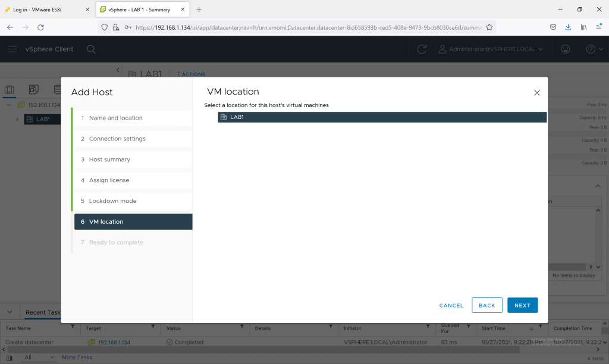Click the More Tasks link
Screen dimensions: 609x364
point(77,357)
